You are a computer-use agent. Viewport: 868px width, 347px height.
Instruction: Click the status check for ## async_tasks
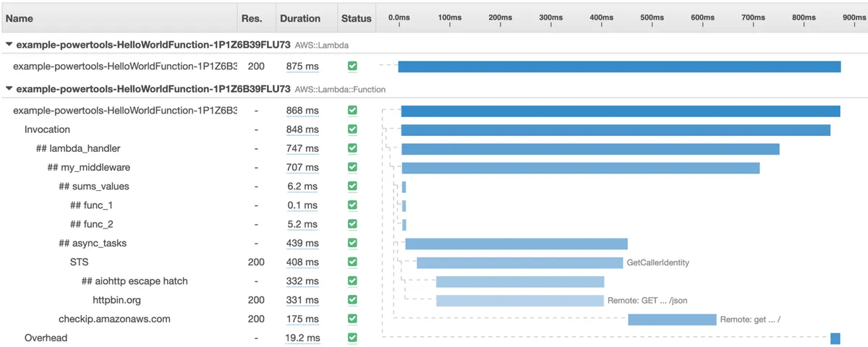pos(352,243)
